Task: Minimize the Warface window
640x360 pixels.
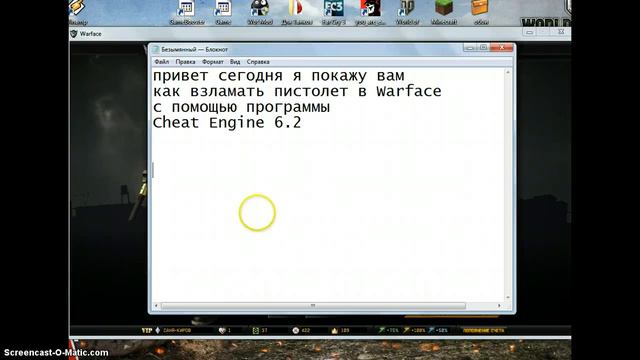Action: click(x=529, y=32)
